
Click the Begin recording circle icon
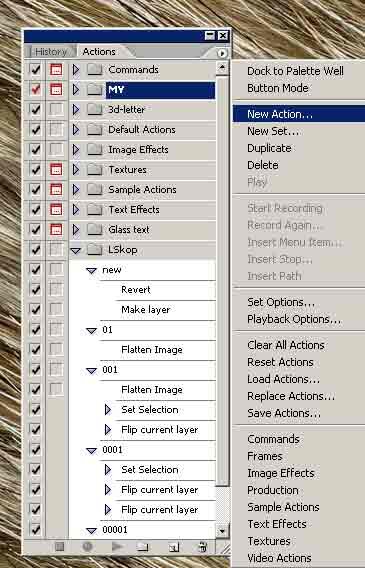pos(87,547)
